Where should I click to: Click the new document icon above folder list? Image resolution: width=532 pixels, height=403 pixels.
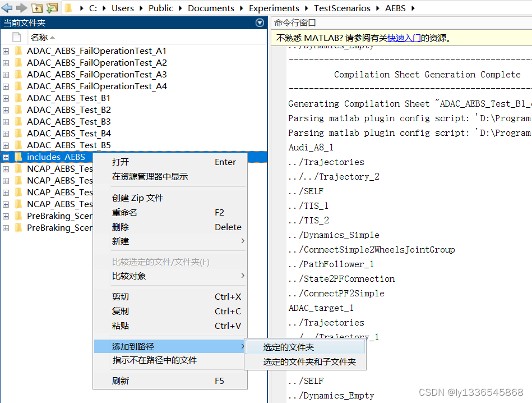pos(16,36)
